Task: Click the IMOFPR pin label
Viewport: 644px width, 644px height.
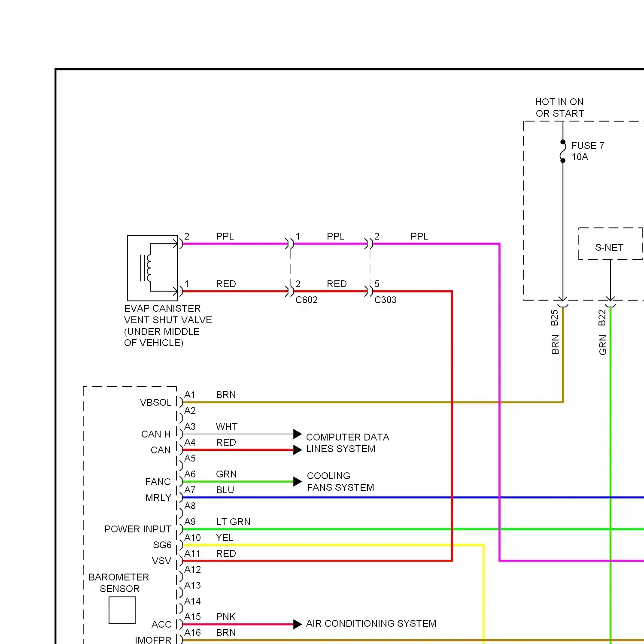Action: (x=153, y=640)
